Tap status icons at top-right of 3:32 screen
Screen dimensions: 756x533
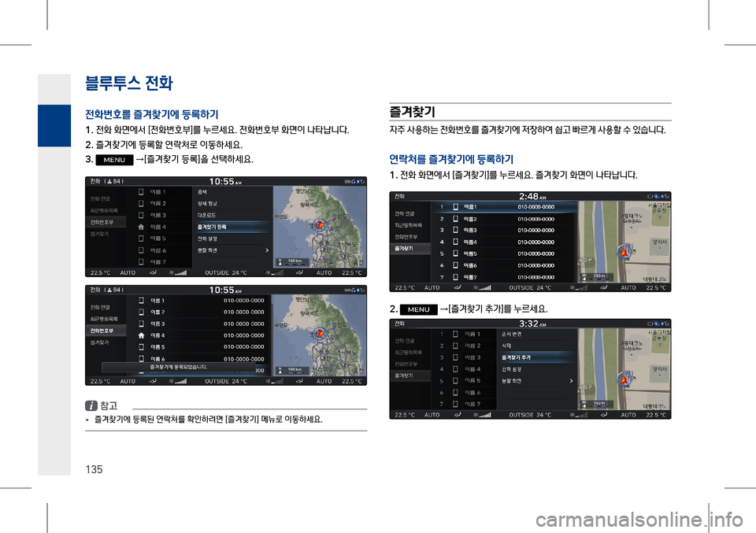pos(658,324)
